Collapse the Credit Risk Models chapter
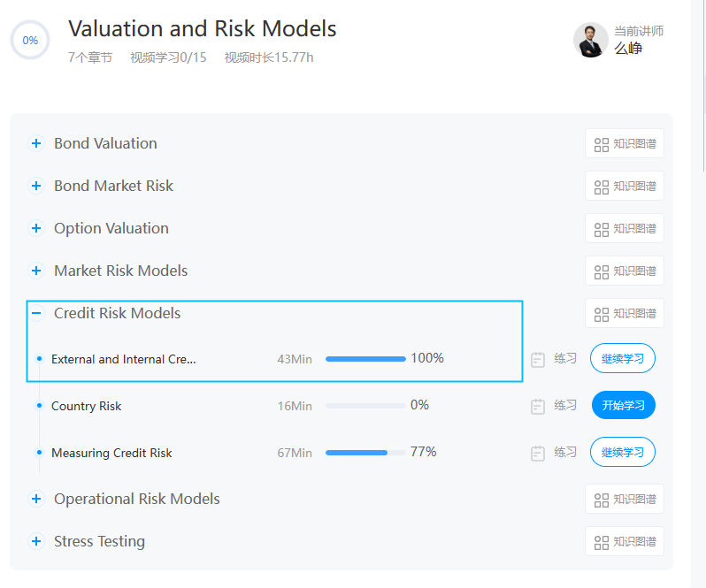The image size is (706, 588). [x=36, y=313]
